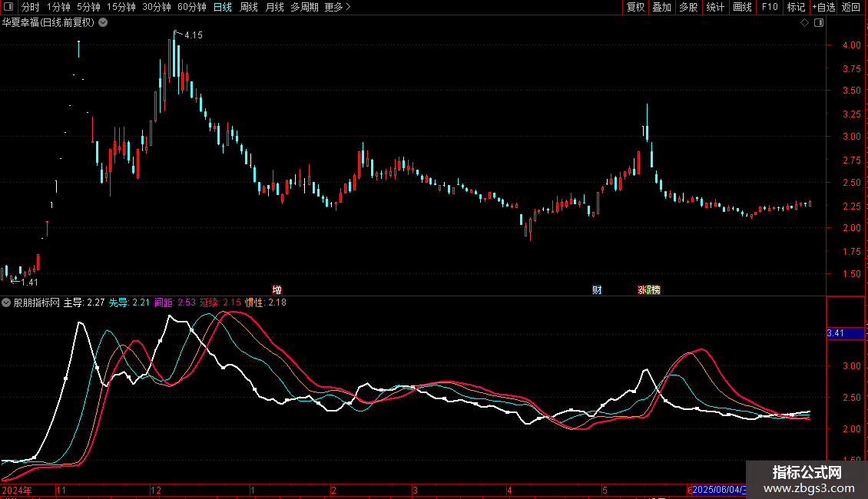This screenshot has width=868, height=499.
Task: Click the 惯性: 2.18 indicator value
Action: click(266, 302)
